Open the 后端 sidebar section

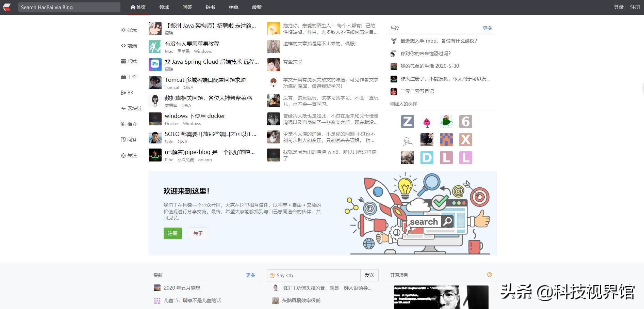pyautogui.click(x=130, y=61)
